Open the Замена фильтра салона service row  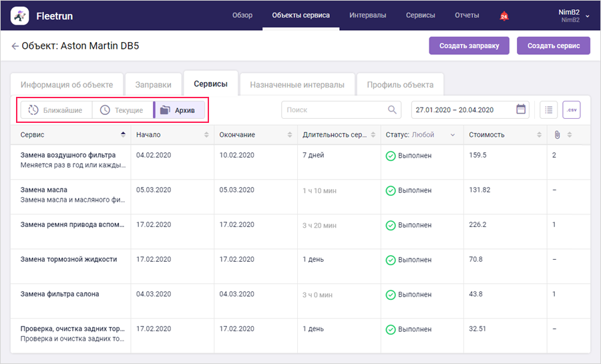(300, 301)
